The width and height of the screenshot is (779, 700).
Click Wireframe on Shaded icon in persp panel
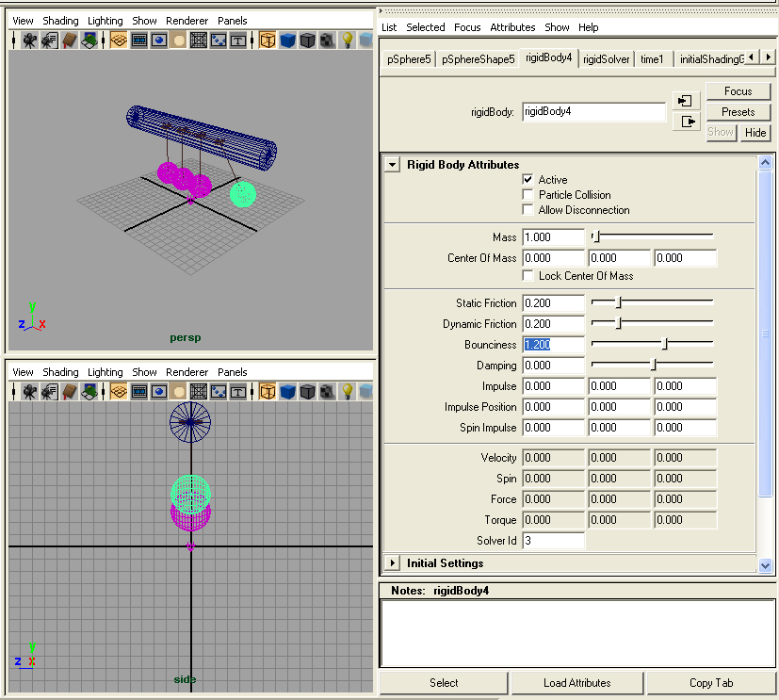click(x=307, y=41)
